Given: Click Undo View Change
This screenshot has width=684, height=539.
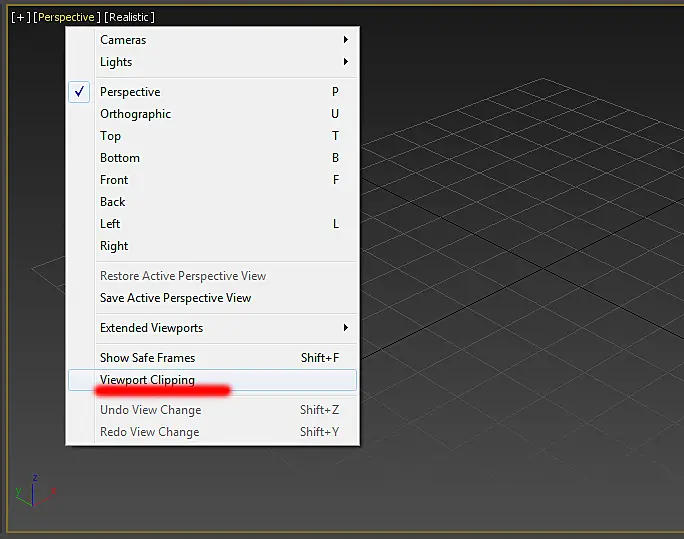Looking at the screenshot, I should (212, 409).
